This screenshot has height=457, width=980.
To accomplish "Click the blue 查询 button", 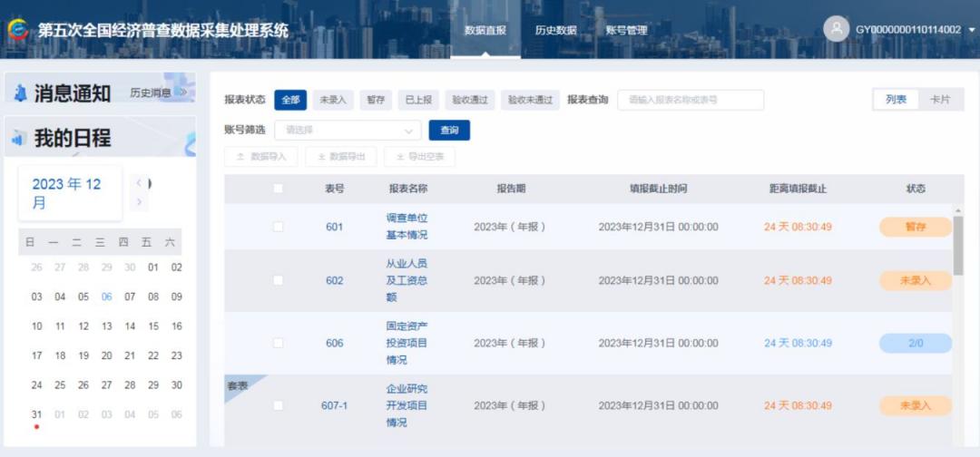I will 449,131.
